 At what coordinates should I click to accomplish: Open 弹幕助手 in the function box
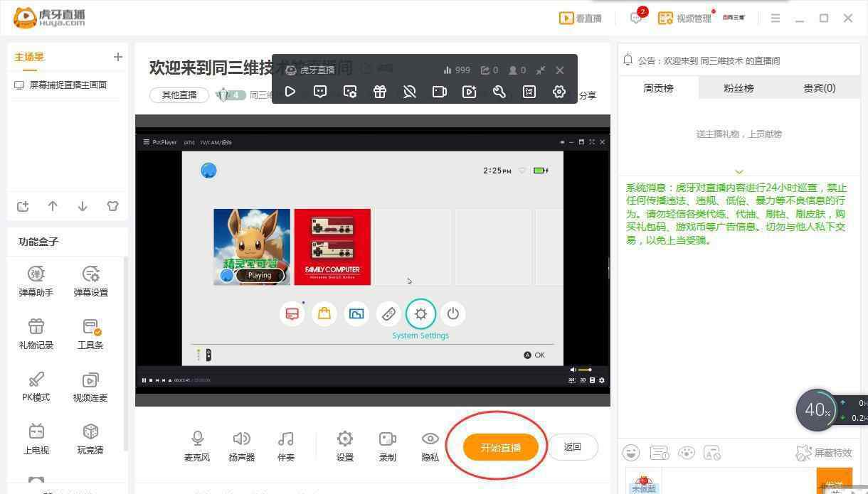click(x=36, y=274)
